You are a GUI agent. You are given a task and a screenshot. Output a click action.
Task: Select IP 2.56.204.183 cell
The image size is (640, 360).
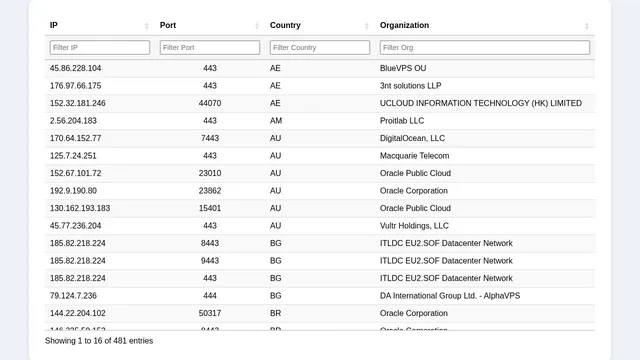[73, 121]
